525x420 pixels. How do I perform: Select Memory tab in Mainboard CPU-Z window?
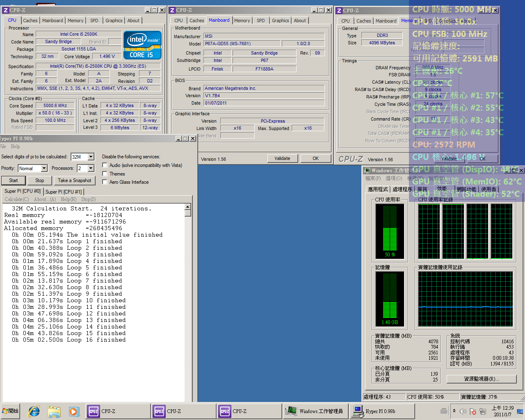click(x=242, y=21)
